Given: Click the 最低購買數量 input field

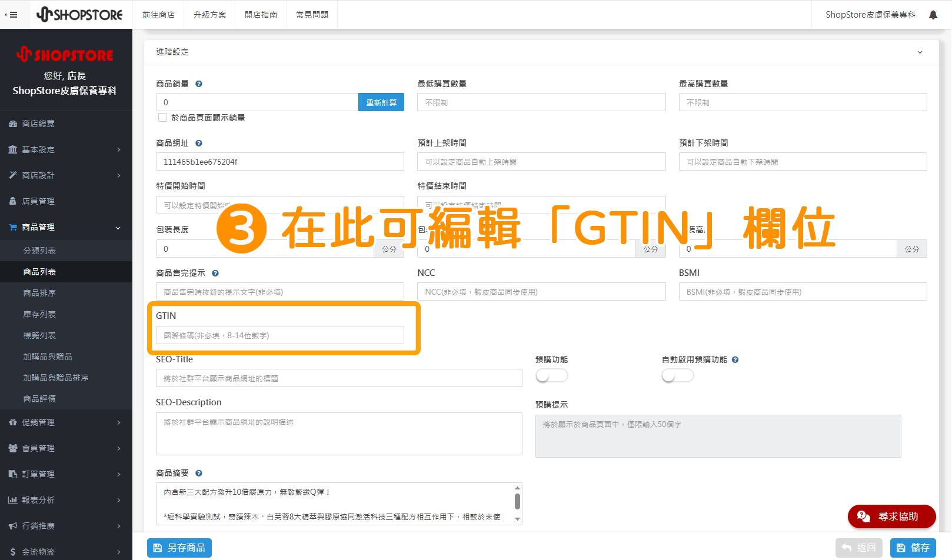Looking at the screenshot, I should coord(541,102).
